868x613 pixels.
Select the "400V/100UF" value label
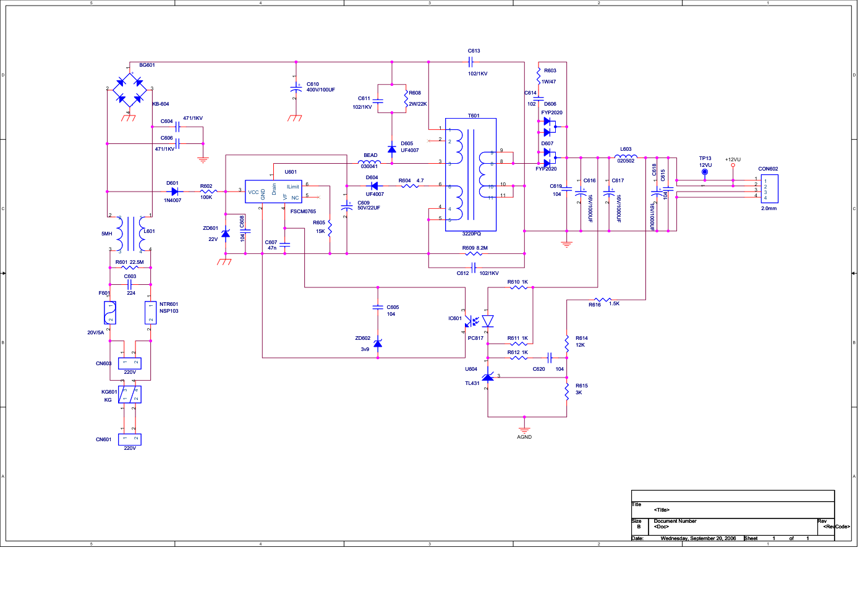[321, 90]
